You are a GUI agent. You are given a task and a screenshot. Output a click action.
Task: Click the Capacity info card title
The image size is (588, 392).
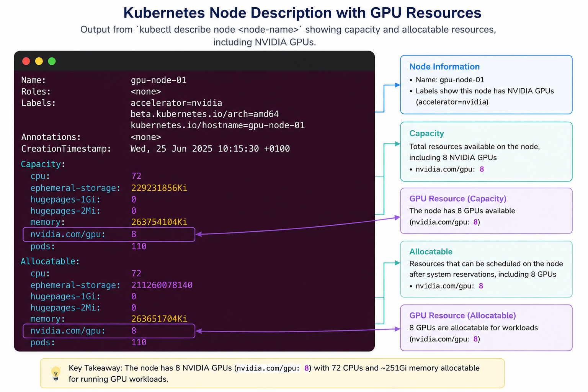(x=426, y=133)
